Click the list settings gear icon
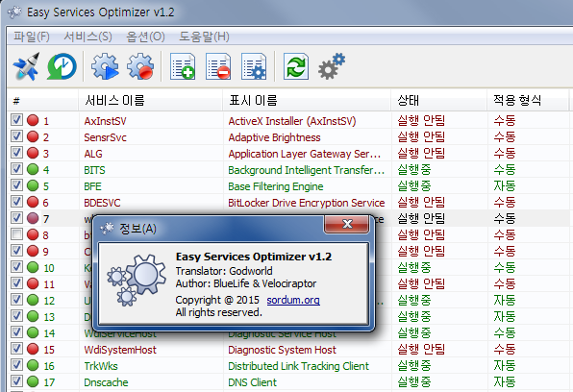The image size is (573, 392). point(254,66)
